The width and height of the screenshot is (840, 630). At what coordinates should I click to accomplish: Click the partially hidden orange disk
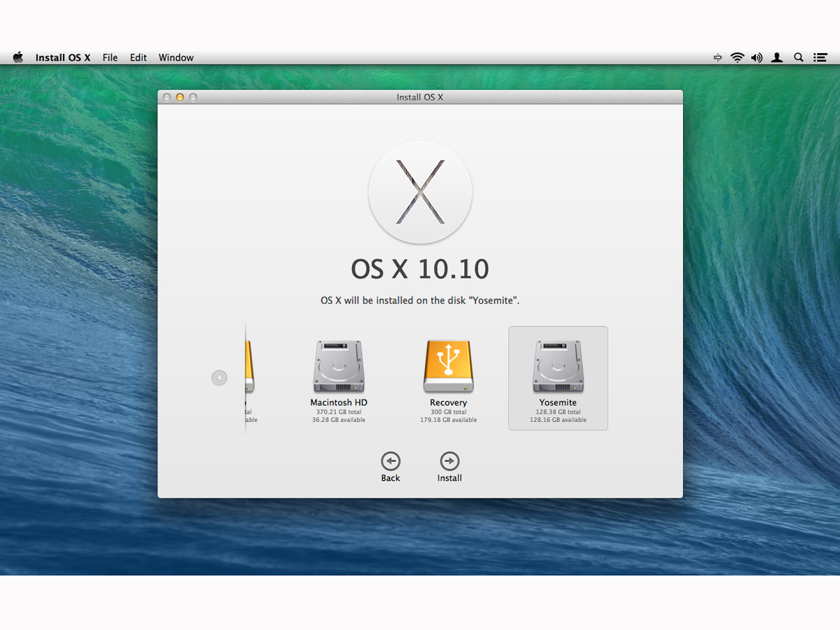click(x=249, y=366)
